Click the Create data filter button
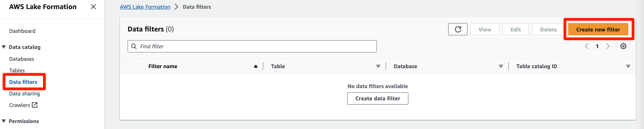The image size is (644, 129). pyautogui.click(x=378, y=98)
